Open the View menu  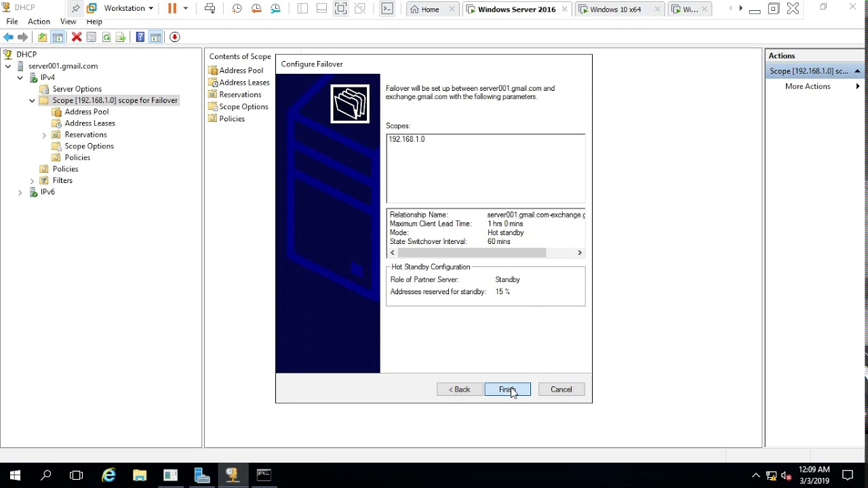pos(68,22)
